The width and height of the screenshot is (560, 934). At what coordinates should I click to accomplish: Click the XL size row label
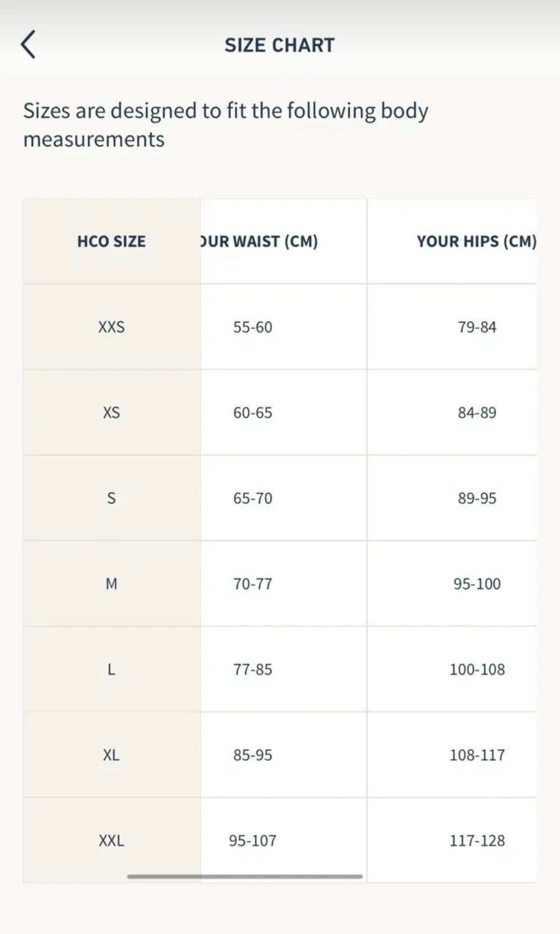111,755
